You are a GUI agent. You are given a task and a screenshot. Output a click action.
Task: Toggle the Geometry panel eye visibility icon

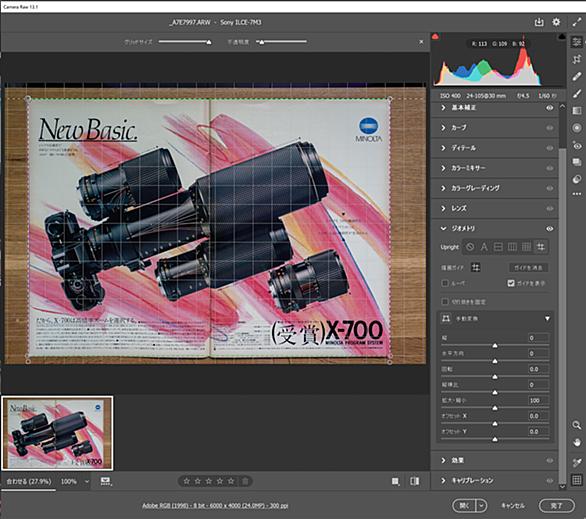coord(549,229)
